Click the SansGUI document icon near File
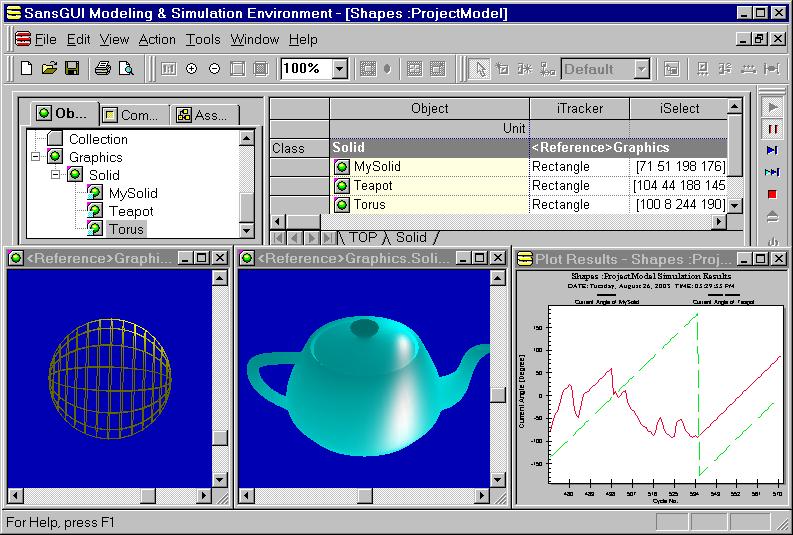Viewport: 793px width, 535px height. click(x=23, y=39)
